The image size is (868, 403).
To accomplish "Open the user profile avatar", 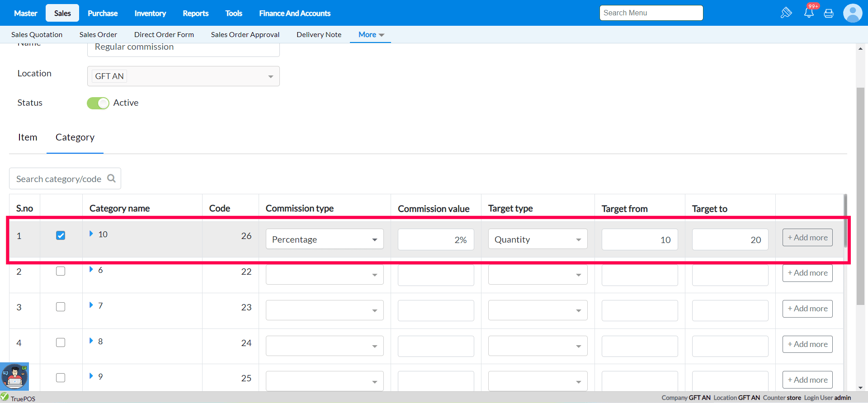I will (853, 13).
